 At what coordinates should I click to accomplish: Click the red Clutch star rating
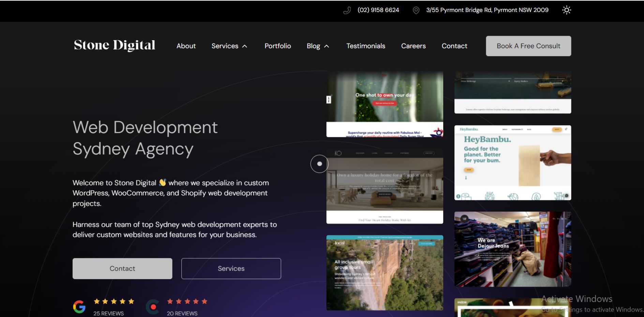[187, 301]
